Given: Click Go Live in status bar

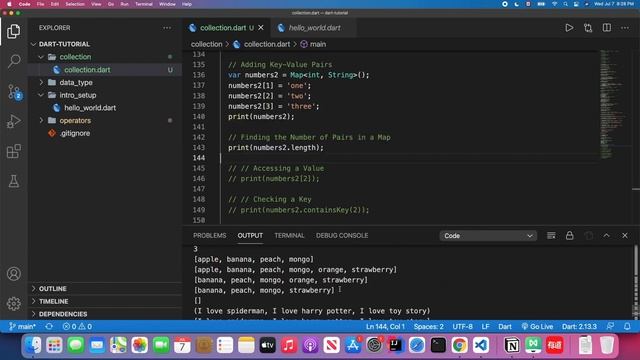Looking at the screenshot, I should [x=537, y=327].
